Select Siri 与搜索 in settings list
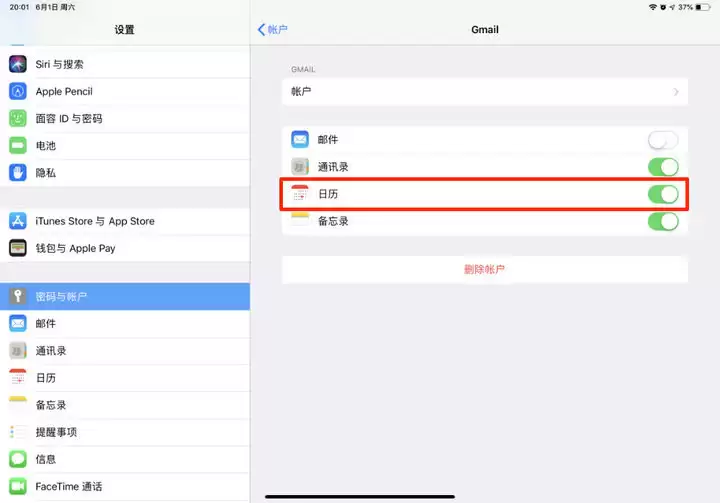 tap(125, 64)
